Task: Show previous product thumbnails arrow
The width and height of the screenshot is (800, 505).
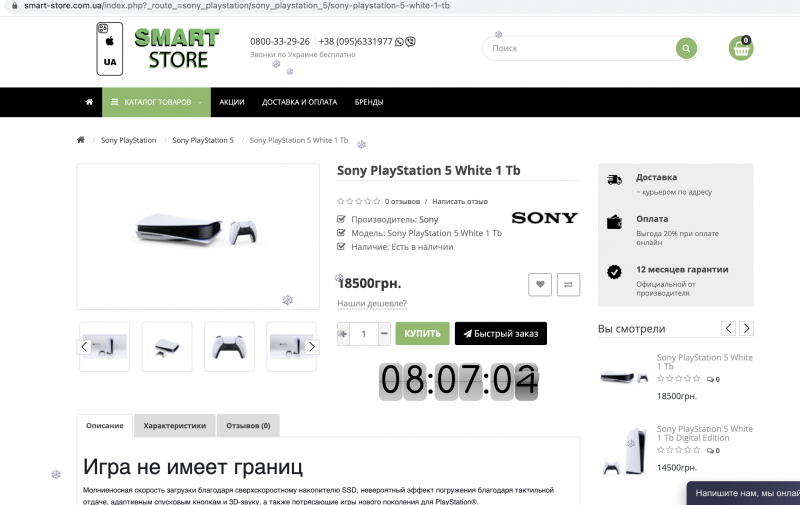Action: pyautogui.click(x=84, y=347)
